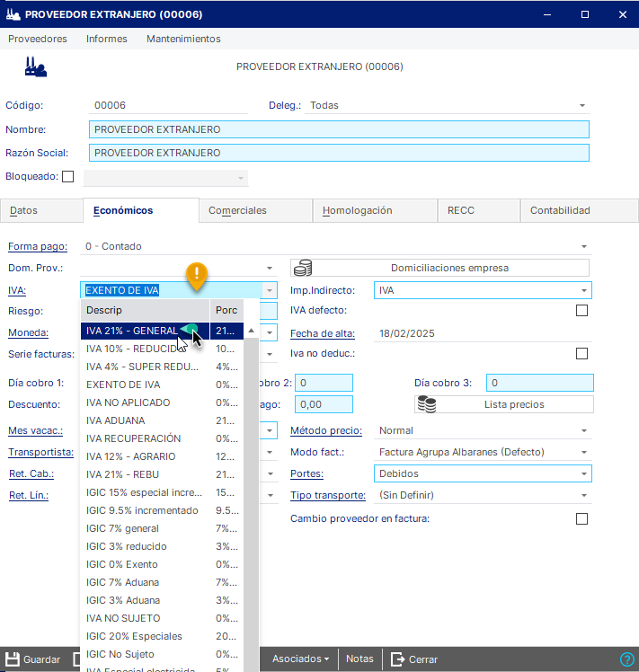
Task: Switch to the Datos tab
Action: pyautogui.click(x=41, y=210)
